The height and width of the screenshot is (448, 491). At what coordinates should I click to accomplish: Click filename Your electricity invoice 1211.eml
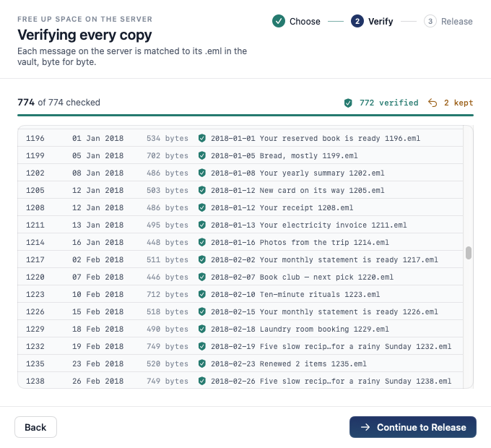309,225
